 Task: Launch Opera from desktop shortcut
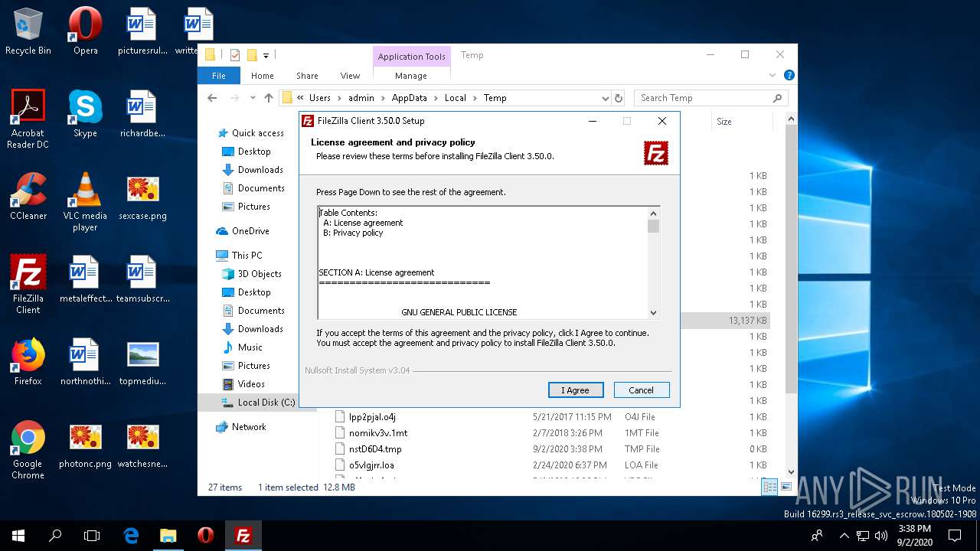tap(85, 31)
